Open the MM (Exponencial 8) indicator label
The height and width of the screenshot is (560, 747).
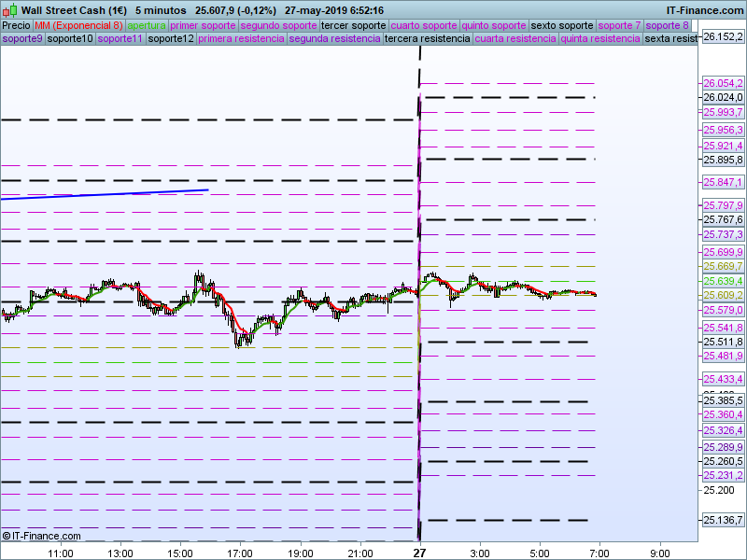pyautogui.click(x=78, y=25)
